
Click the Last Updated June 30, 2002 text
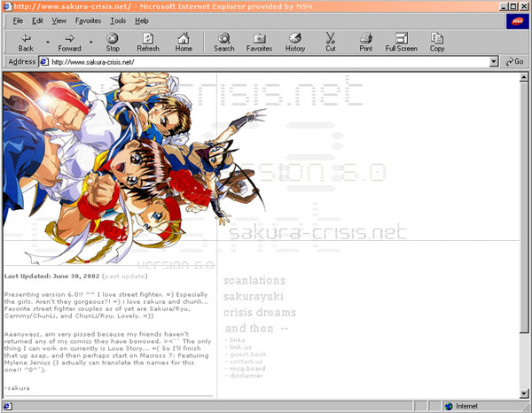tap(52, 277)
